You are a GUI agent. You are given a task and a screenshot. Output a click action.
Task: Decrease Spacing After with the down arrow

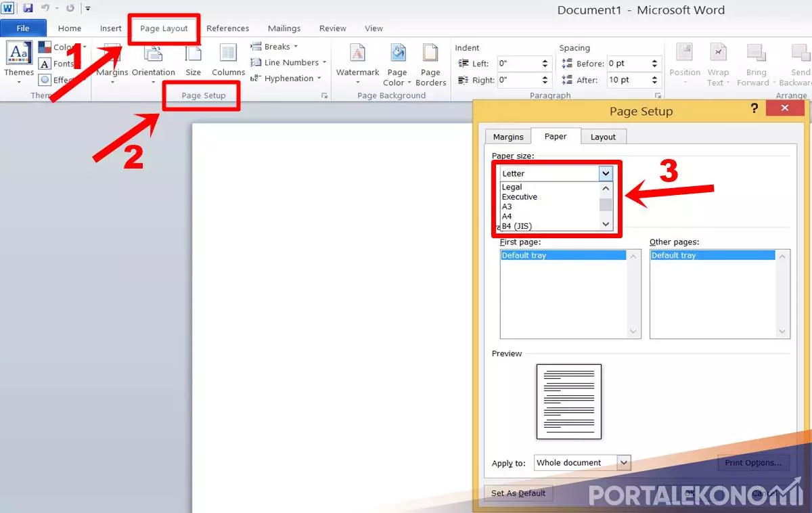pos(655,83)
